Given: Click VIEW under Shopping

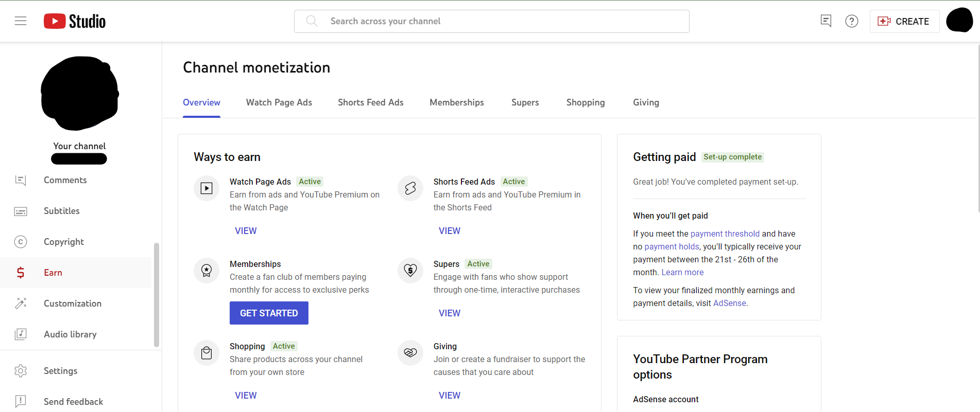Looking at the screenshot, I should pyautogui.click(x=246, y=396).
